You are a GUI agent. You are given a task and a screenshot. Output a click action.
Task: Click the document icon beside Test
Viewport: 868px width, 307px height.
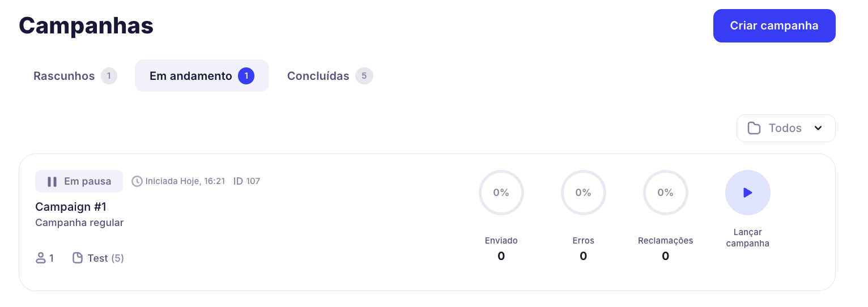click(x=78, y=258)
